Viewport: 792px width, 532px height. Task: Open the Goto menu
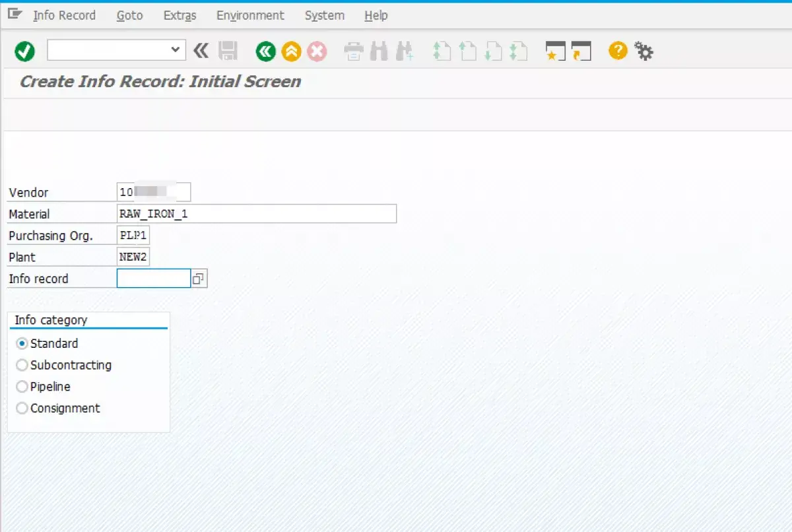[x=129, y=15]
